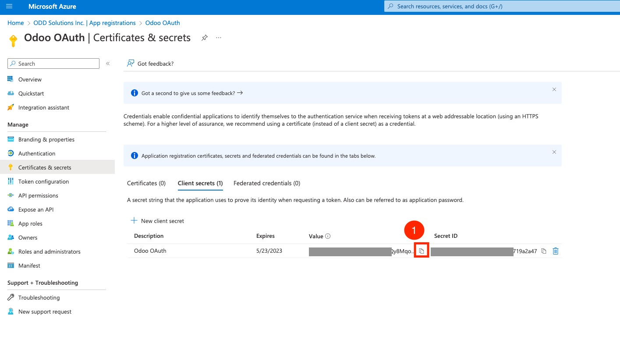Click the Expires column header
Viewport: 620px width, 364px height.
(266, 236)
